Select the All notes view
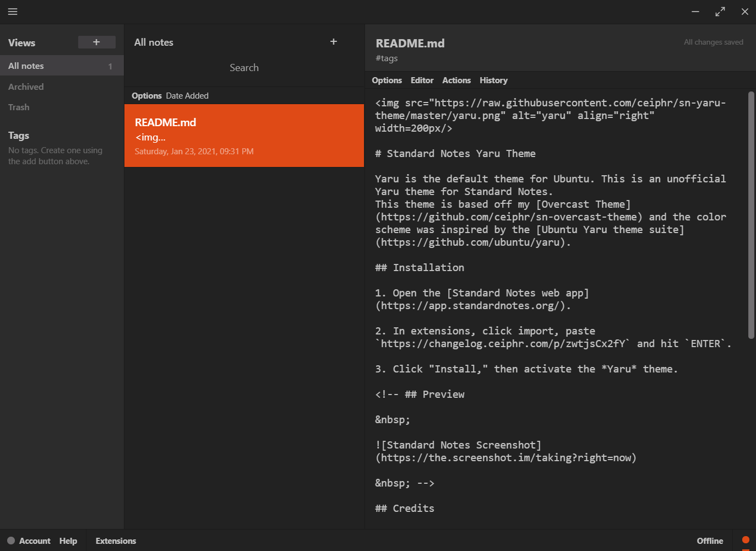The width and height of the screenshot is (756, 551). pyautogui.click(x=62, y=66)
